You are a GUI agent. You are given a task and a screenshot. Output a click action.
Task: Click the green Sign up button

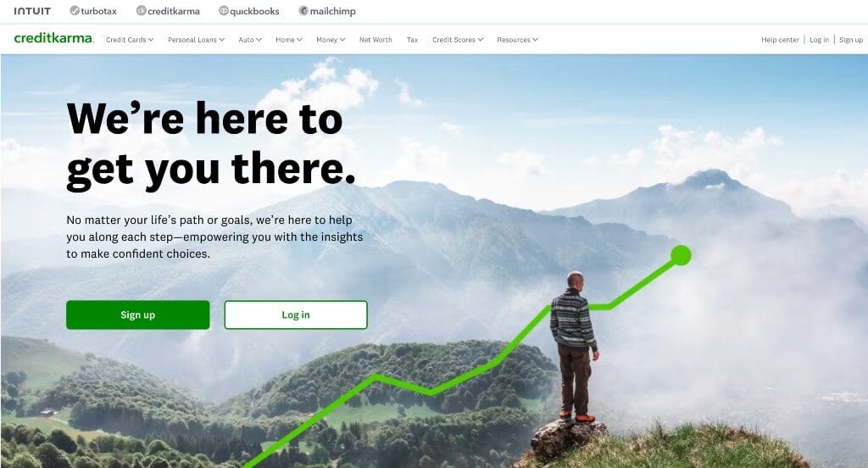(x=138, y=315)
